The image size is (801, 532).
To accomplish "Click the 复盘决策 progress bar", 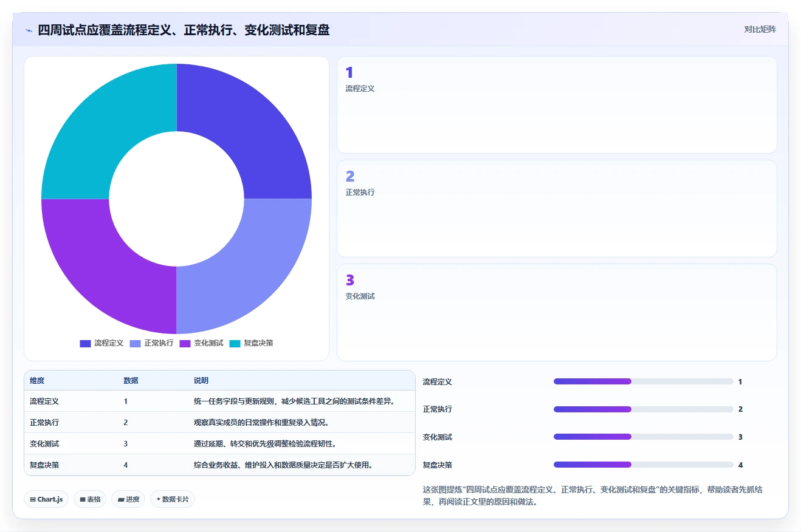I will [x=643, y=465].
